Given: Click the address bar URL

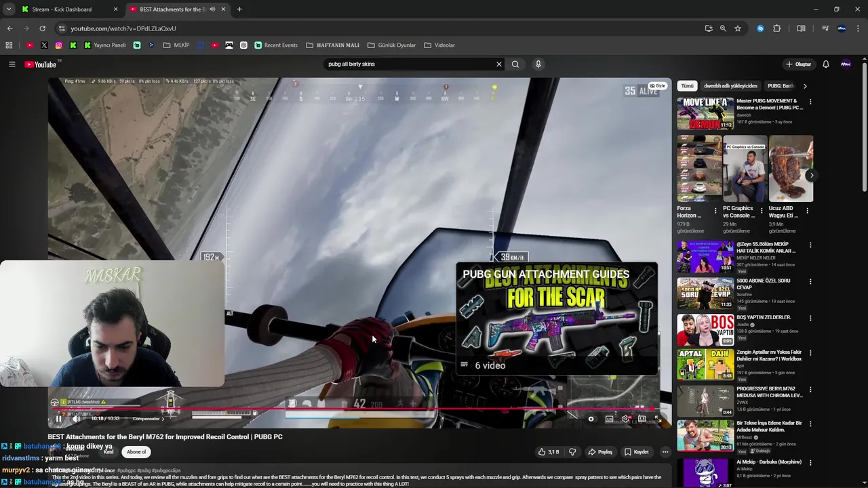Looking at the screenshot, I should point(123,28).
